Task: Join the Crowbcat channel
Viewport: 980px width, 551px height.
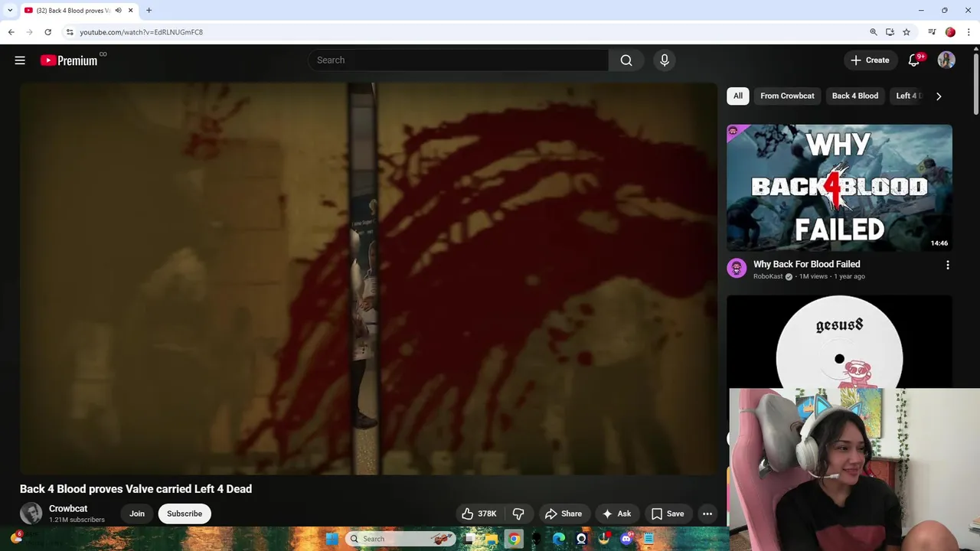Action: click(x=137, y=514)
